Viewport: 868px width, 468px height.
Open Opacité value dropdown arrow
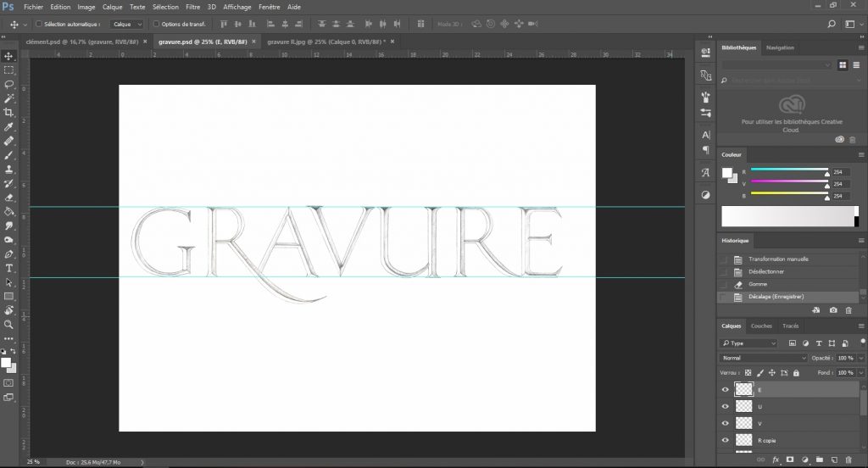point(860,358)
